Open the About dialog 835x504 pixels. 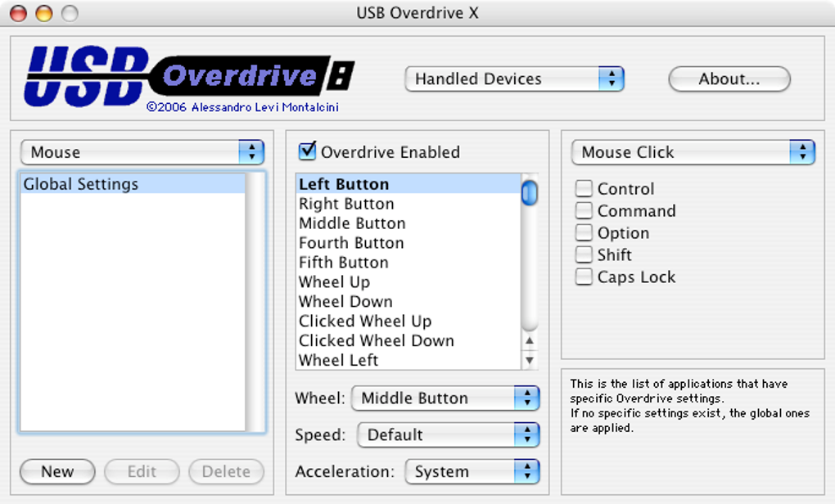(x=729, y=79)
